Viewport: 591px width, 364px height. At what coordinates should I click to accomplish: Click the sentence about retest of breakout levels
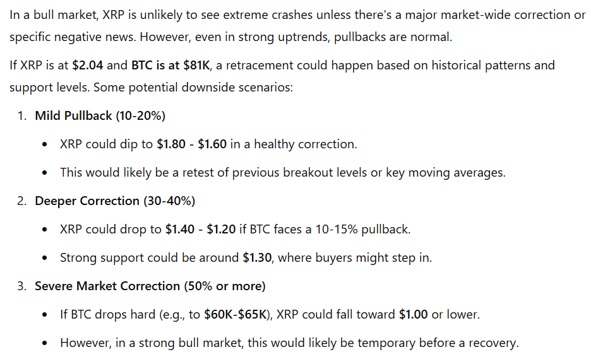[x=283, y=172]
